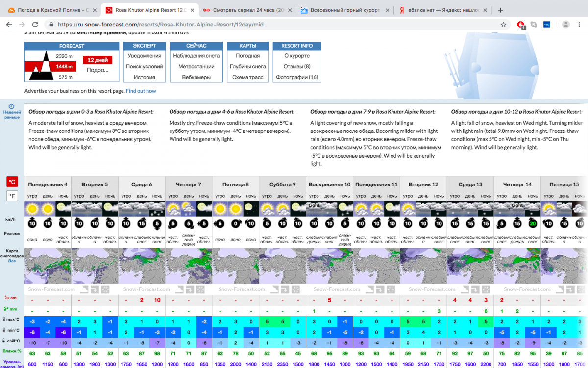Open 'О курорте' resort info
This screenshot has width=588, height=368.
297,56
